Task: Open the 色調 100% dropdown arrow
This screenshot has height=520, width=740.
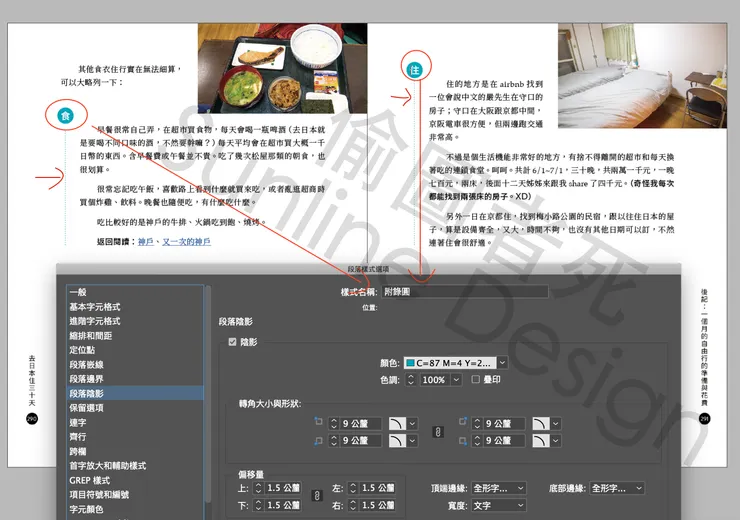Action: 456,380
